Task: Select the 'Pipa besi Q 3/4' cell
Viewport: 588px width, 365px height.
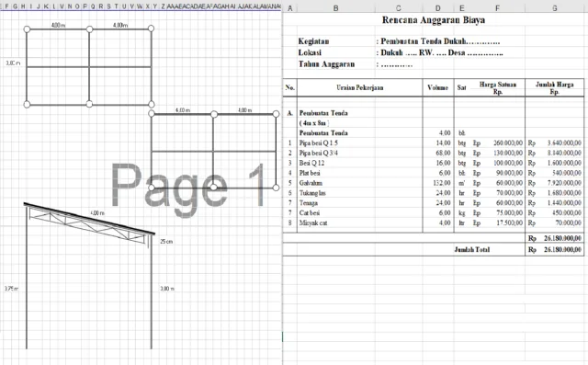Action: (319, 153)
